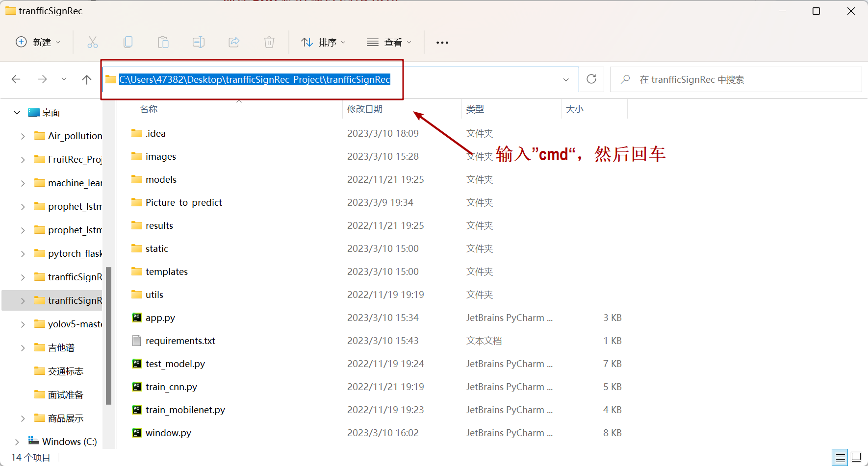Screen dimensions: 868x466
Task: Select the .idea folder icon
Action: pyautogui.click(x=137, y=133)
